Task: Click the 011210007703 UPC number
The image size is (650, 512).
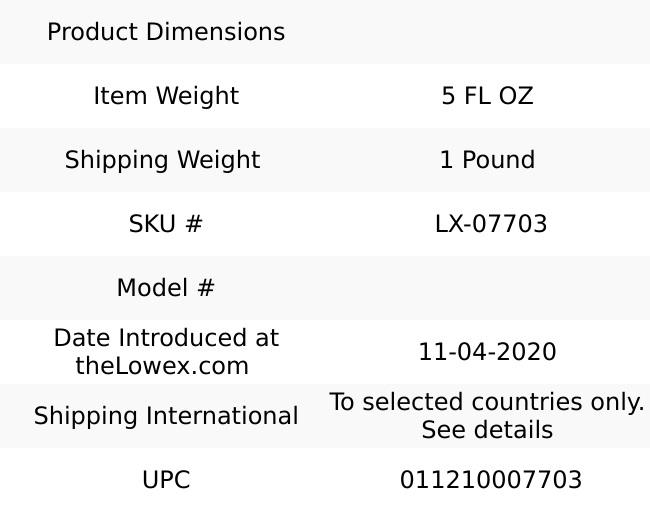Action: (x=491, y=480)
